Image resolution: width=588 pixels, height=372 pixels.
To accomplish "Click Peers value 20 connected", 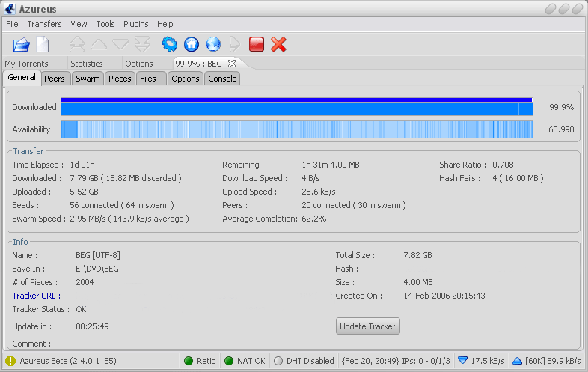I will tap(354, 205).
